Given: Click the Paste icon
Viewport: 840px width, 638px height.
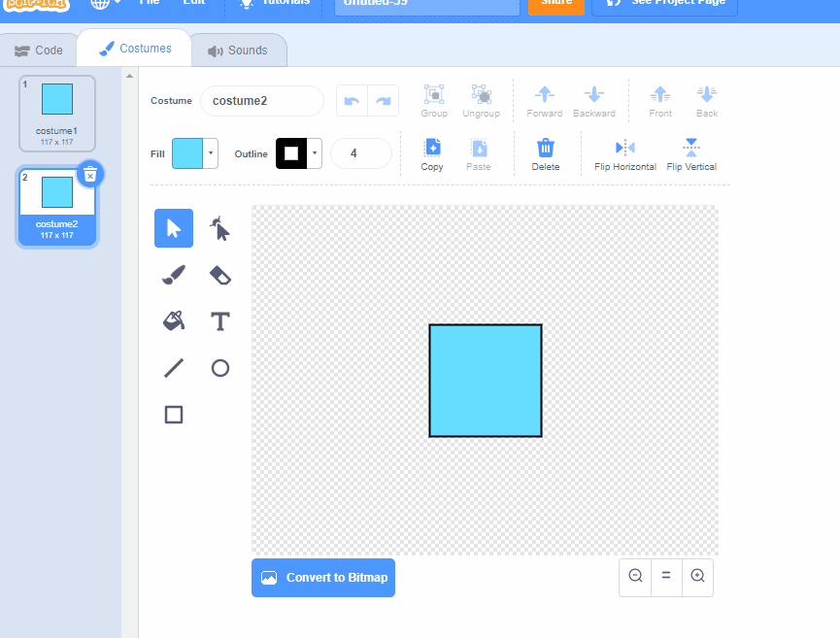Looking at the screenshot, I should coord(479,154).
